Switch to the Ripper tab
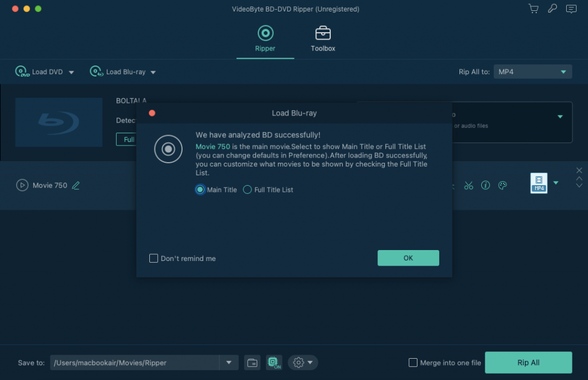 coord(265,39)
